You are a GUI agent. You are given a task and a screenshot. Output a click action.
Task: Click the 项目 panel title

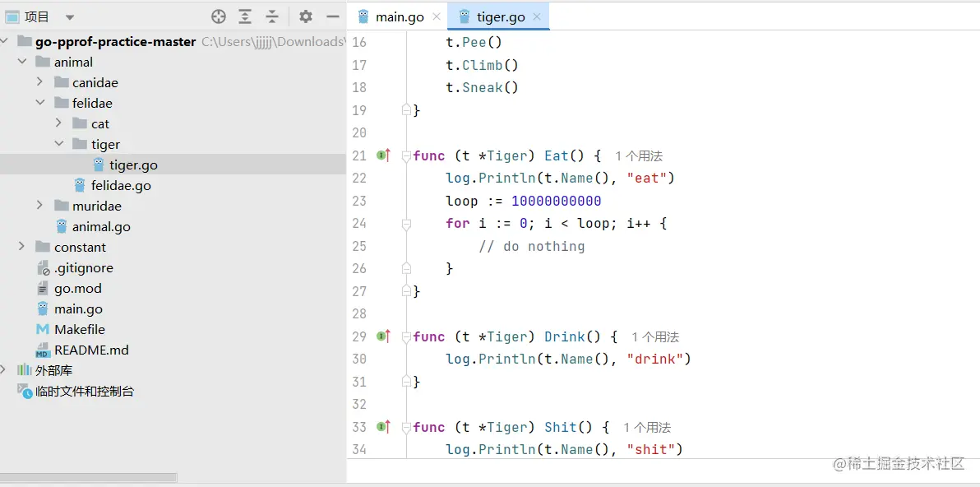click(37, 17)
